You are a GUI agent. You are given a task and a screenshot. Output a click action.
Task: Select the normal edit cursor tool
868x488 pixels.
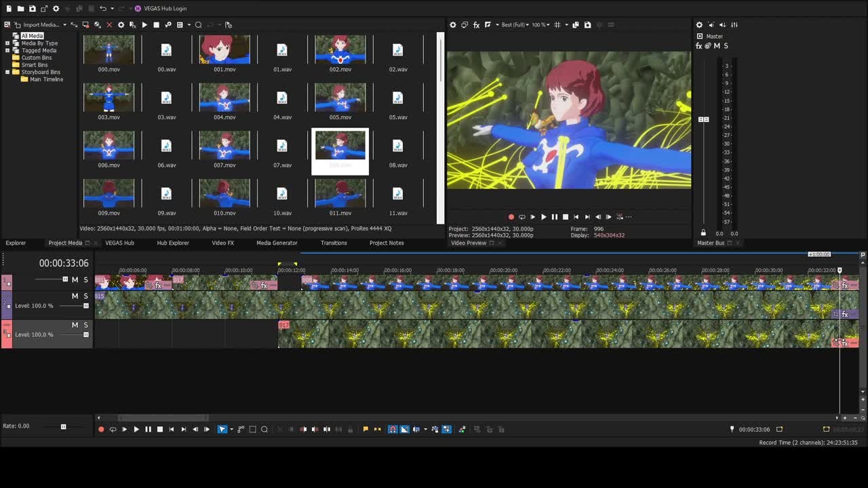coord(222,429)
